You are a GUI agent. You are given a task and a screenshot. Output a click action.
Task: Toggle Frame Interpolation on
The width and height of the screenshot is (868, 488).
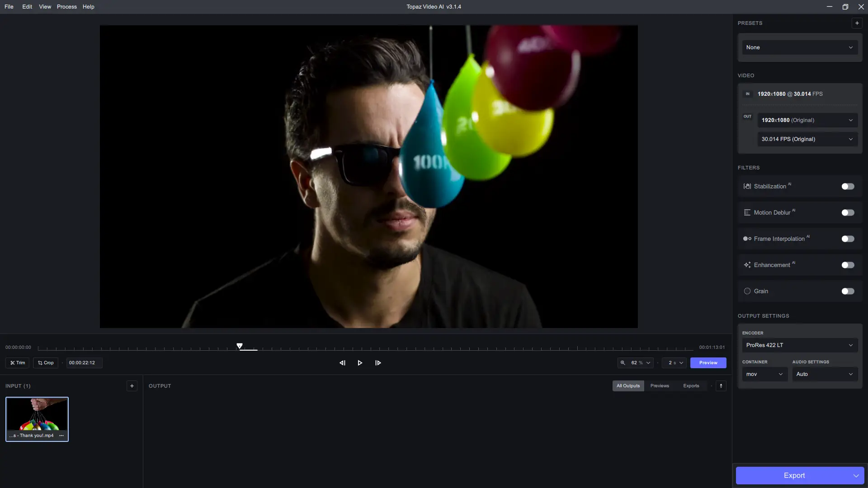[x=848, y=239]
